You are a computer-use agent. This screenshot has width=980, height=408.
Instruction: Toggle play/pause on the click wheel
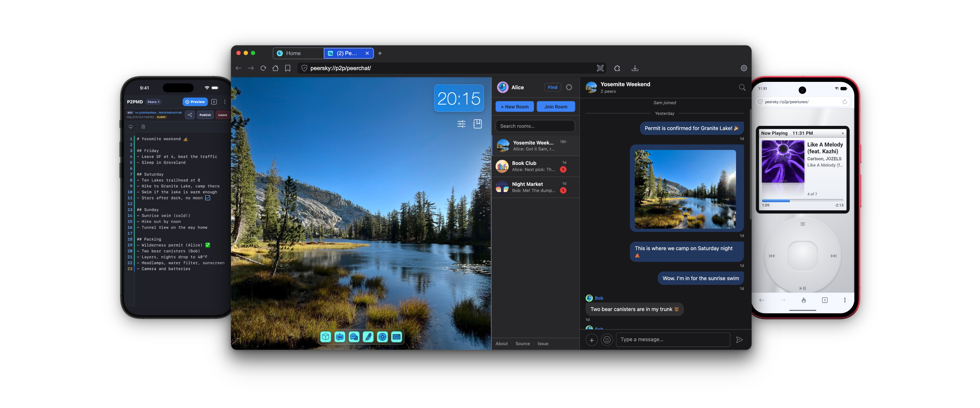tap(802, 288)
